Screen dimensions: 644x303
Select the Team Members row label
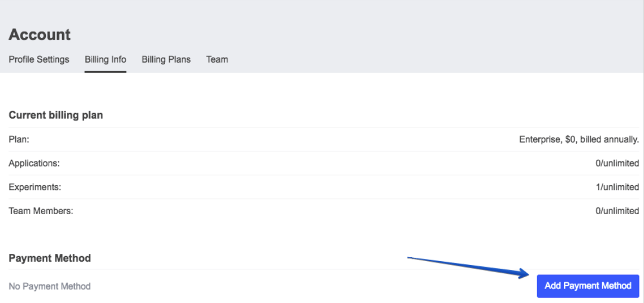point(41,211)
